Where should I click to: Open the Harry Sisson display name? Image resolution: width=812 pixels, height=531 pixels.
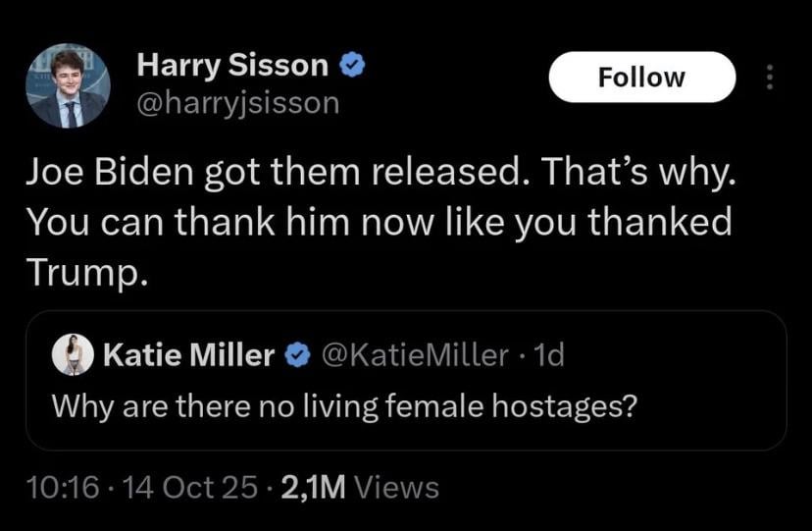(x=232, y=66)
